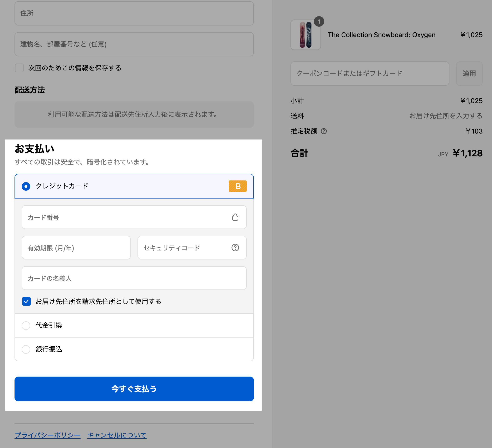
Task: Click the 今すぐ支払う pay now button
Action: coord(134,389)
